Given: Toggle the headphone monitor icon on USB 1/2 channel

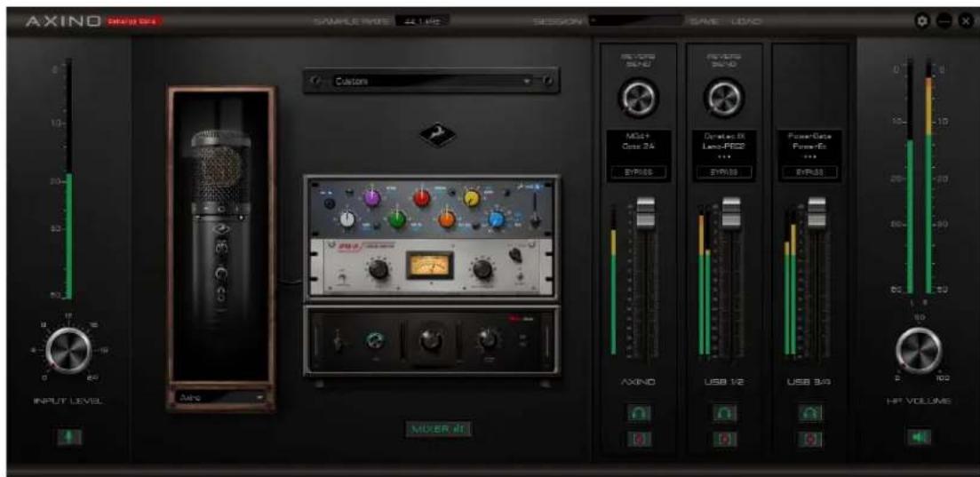Looking at the screenshot, I should pyautogui.click(x=724, y=413).
